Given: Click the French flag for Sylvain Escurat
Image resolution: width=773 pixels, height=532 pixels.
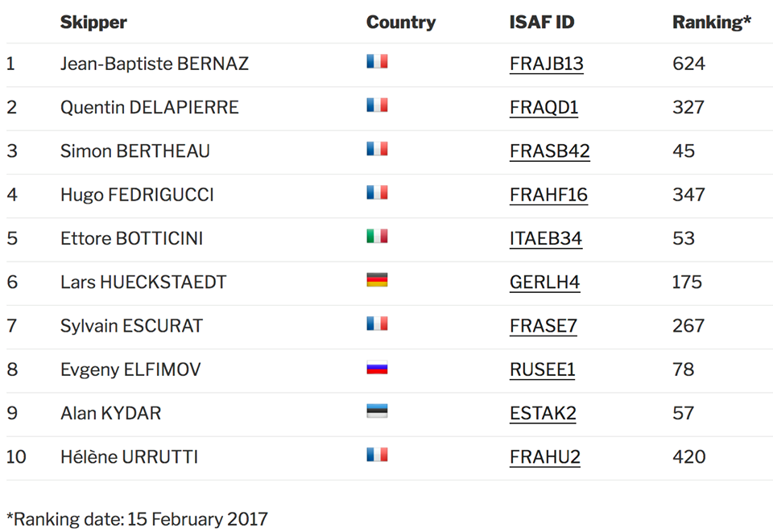Looking at the screenshot, I should 377,324.
